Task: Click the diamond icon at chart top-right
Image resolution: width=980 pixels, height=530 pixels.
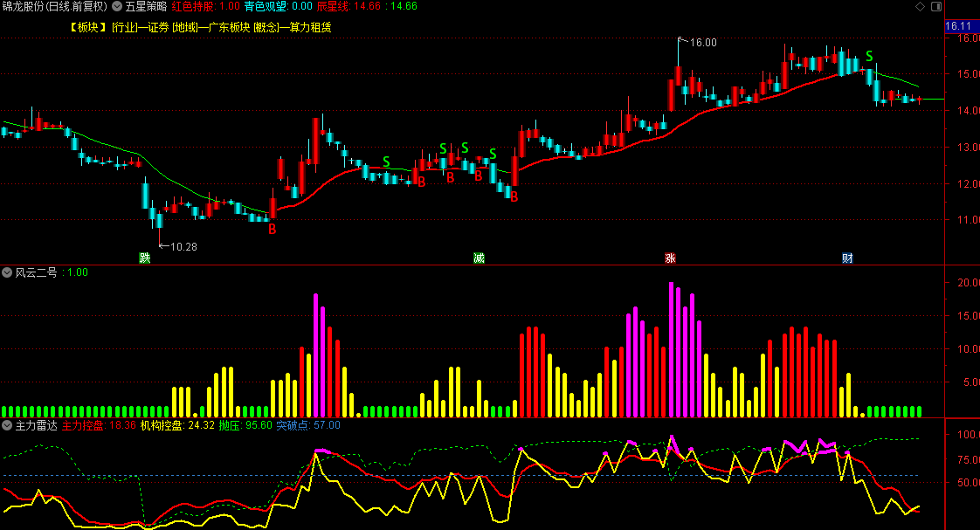Action: click(x=920, y=6)
